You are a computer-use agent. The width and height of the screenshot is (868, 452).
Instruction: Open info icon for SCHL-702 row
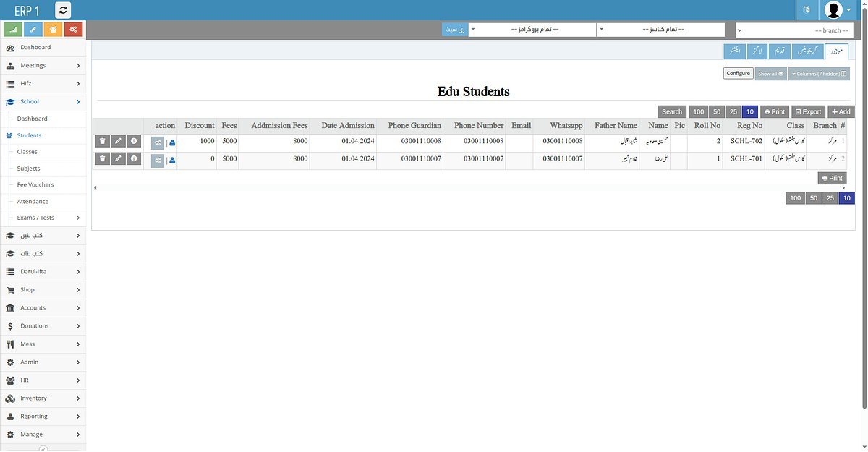click(x=134, y=141)
